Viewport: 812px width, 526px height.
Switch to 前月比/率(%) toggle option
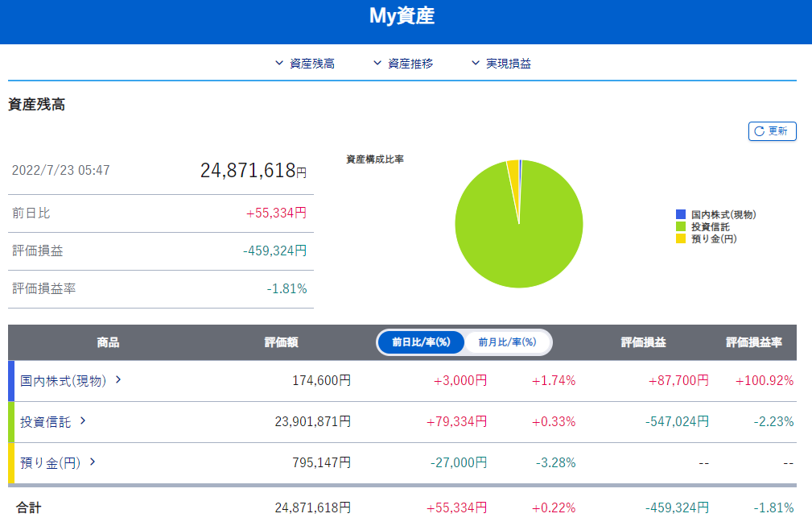coord(507,342)
